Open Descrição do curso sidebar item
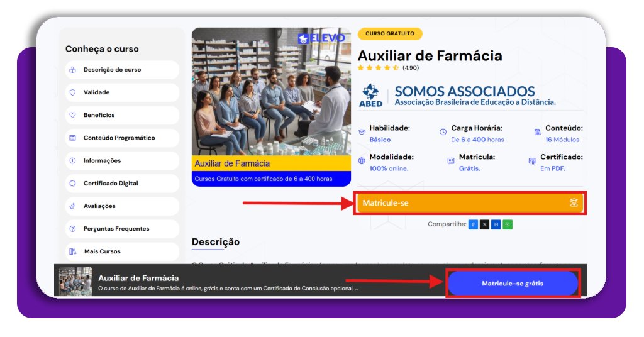 tap(122, 70)
